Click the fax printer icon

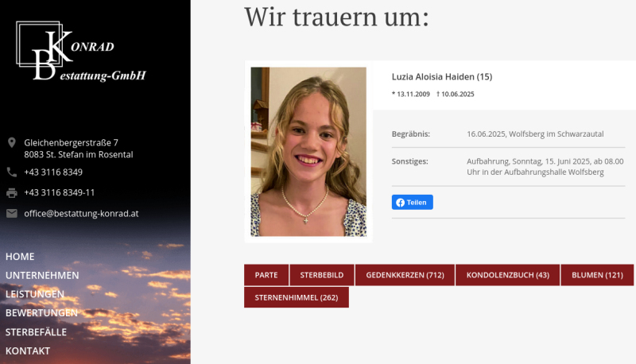12,192
